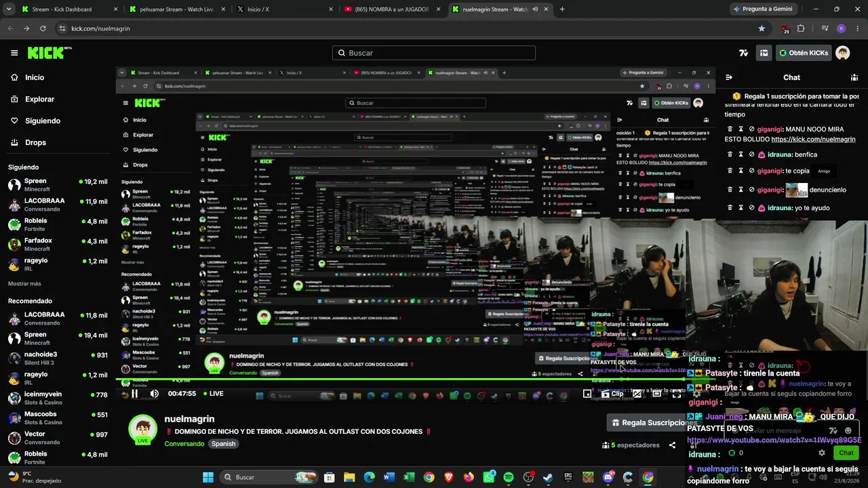This screenshot has width=868, height=488.
Task: Open Farfadox channel in the sidebar
Action: pos(58,244)
